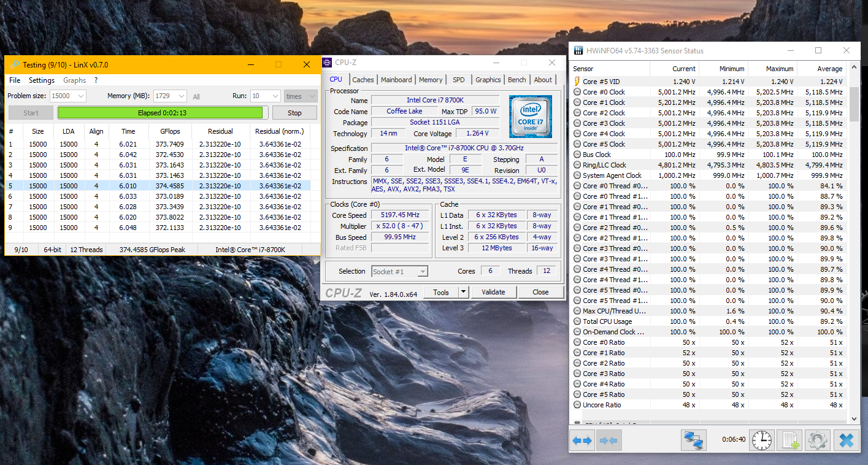Switch to the Memory tab in CPU-Z
The image size is (868, 465).
tap(431, 80)
